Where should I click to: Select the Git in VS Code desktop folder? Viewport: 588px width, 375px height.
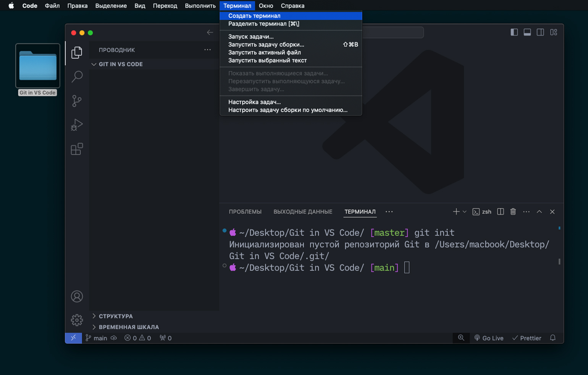(x=37, y=70)
